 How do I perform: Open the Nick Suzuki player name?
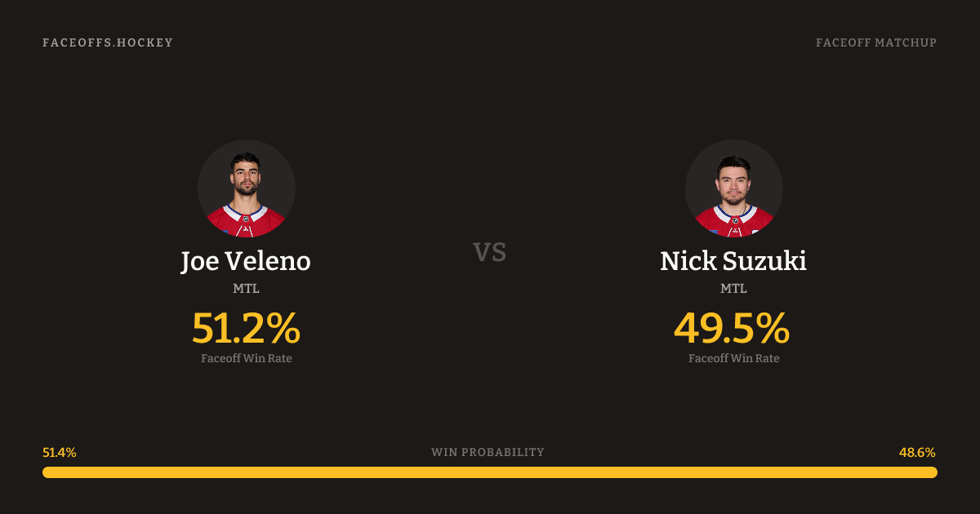pos(733,262)
